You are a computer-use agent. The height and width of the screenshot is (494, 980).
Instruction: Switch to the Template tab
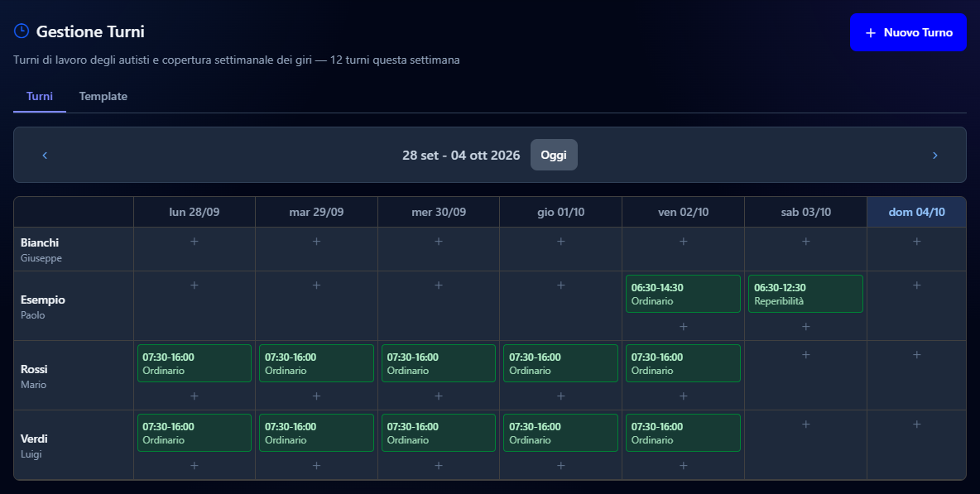point(103,96)
